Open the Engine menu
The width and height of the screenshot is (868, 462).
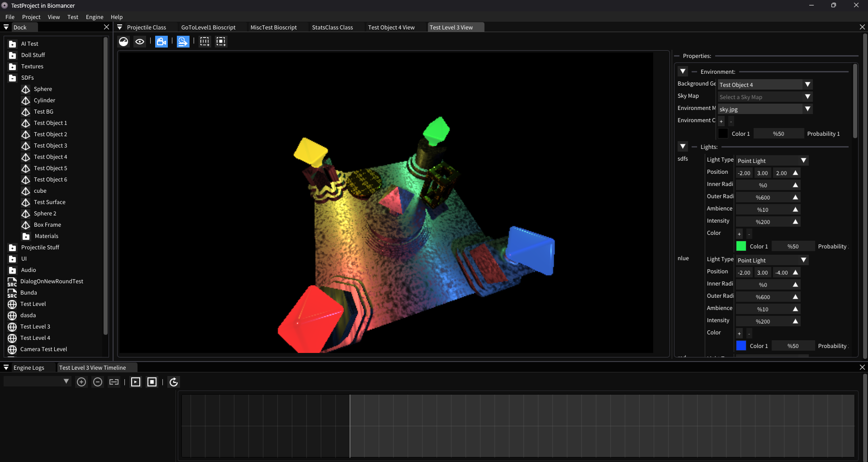click(x=95, y=17)
